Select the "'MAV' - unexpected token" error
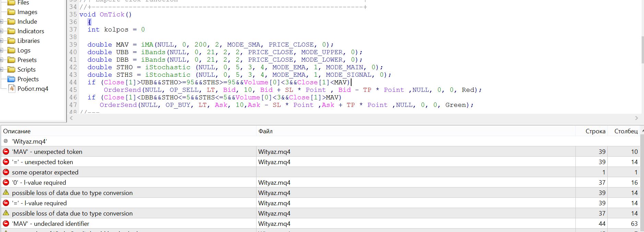 [x=320, y=151]
